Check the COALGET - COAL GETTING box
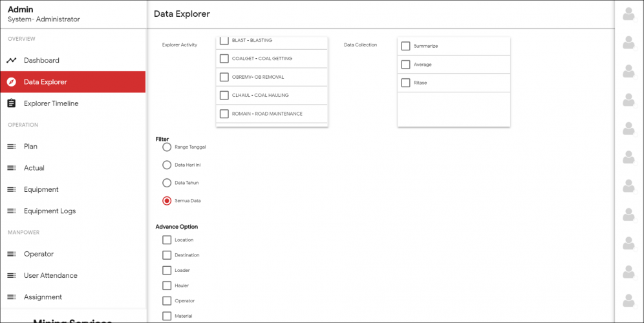 (x=224, y=59)
